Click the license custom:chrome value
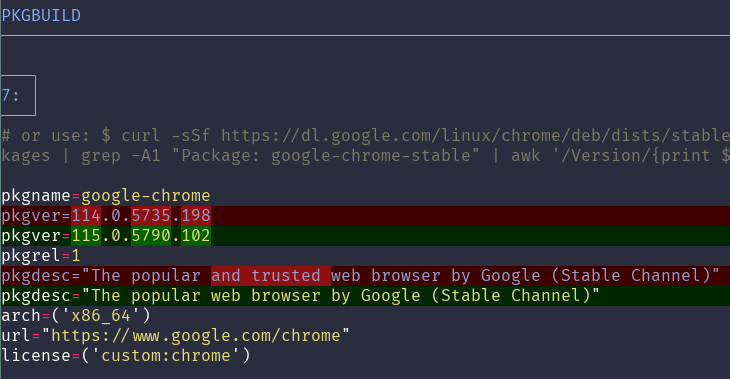 (x=166, y=356)
